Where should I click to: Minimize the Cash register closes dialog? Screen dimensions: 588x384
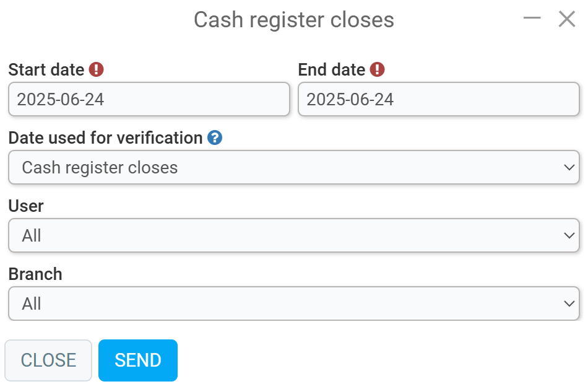(x=532, y=17)
